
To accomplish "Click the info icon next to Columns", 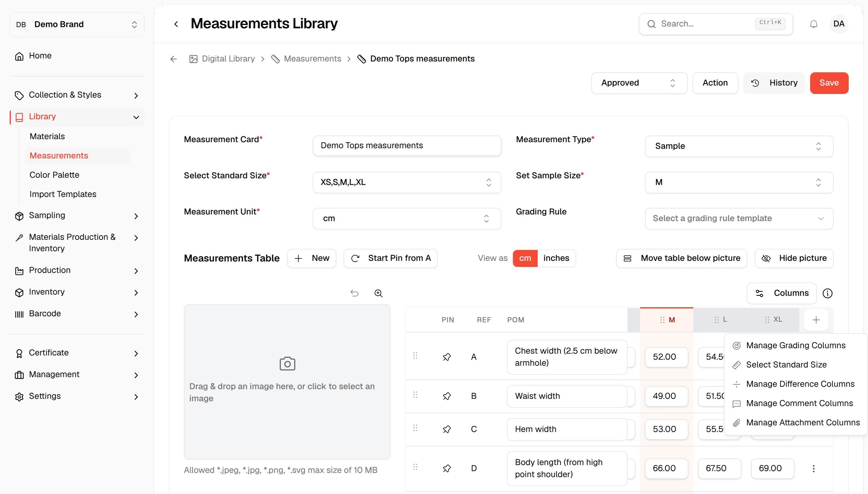I will coord(827,293).
